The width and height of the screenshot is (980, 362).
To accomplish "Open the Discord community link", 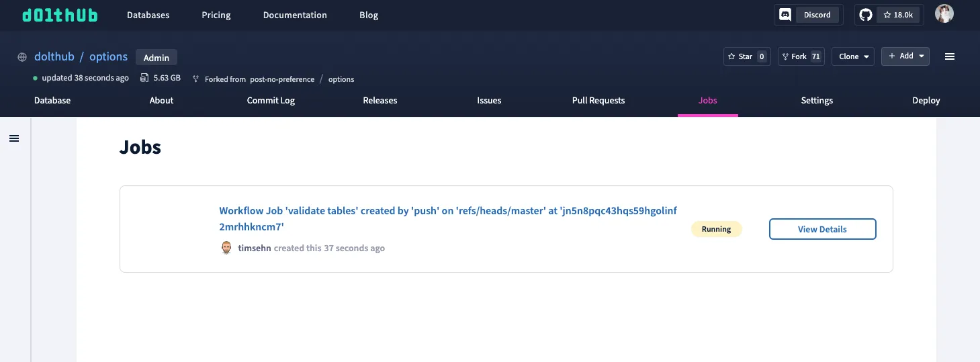I will click(808, 15).
